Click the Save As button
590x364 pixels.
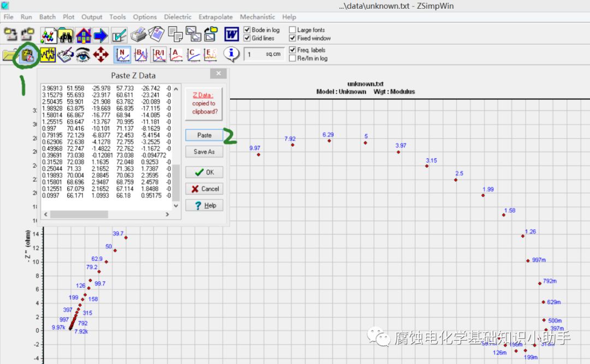click(204, 152)
